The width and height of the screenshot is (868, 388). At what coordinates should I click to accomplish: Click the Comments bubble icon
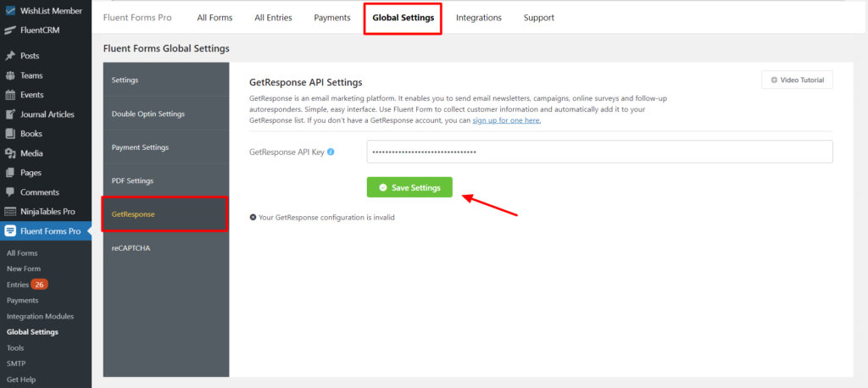point(10,192)
